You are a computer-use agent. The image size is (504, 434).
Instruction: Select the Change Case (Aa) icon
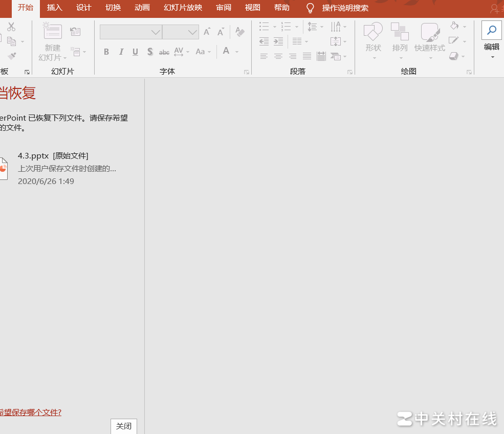(201, 51)
